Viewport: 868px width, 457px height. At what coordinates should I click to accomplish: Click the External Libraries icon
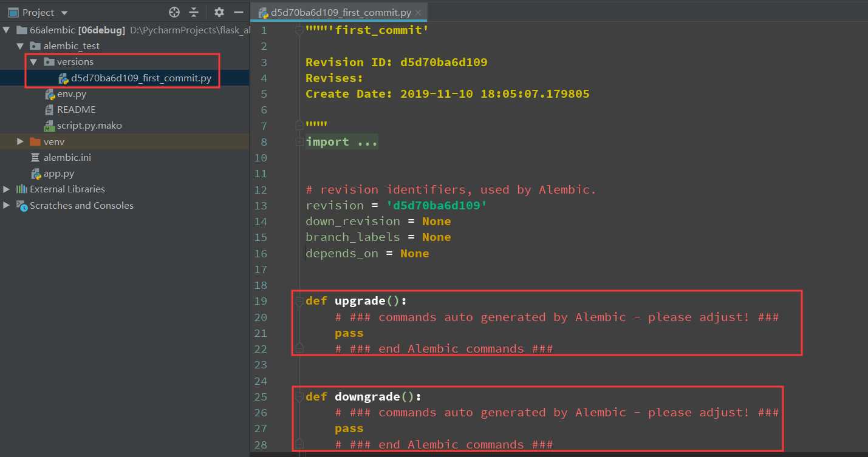(22, 189)
